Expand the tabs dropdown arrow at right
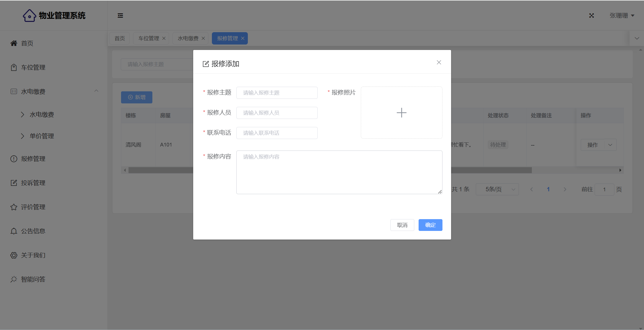The width and height of the screenshot is (644, 330). coord(637,38)
